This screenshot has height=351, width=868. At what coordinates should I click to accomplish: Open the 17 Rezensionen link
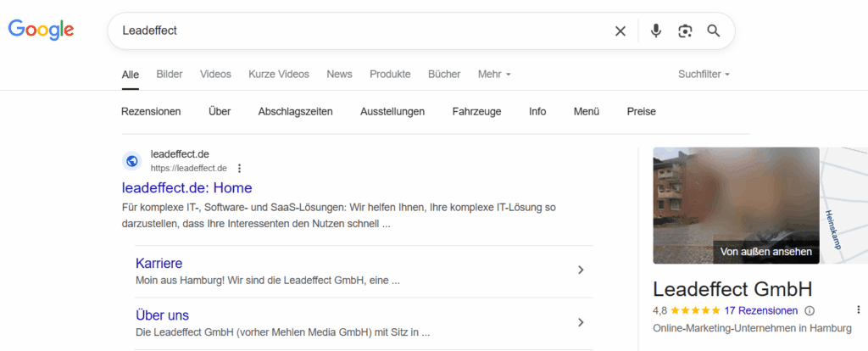click(x=761, y=310)
